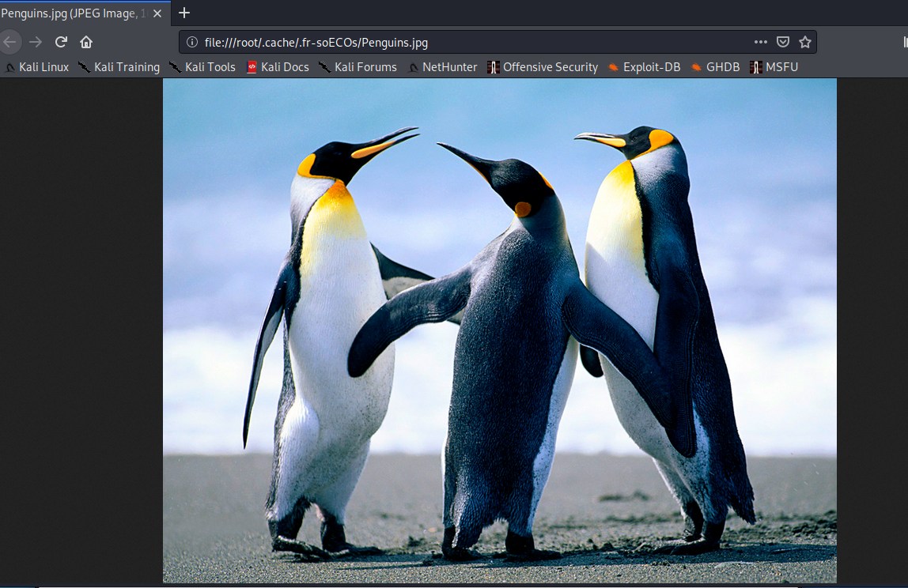This screenshot has height=588, width=908.
Task: Go forward one page
Action: [x=36, y=42]
